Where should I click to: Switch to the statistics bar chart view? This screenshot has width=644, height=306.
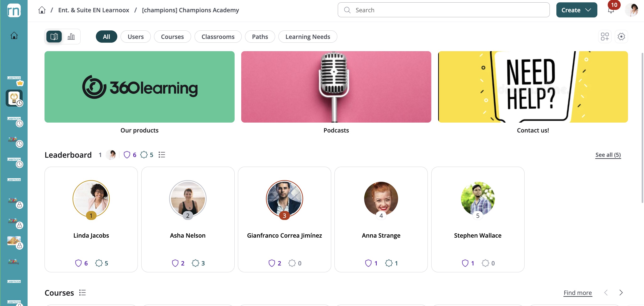(x=71, y=37)
